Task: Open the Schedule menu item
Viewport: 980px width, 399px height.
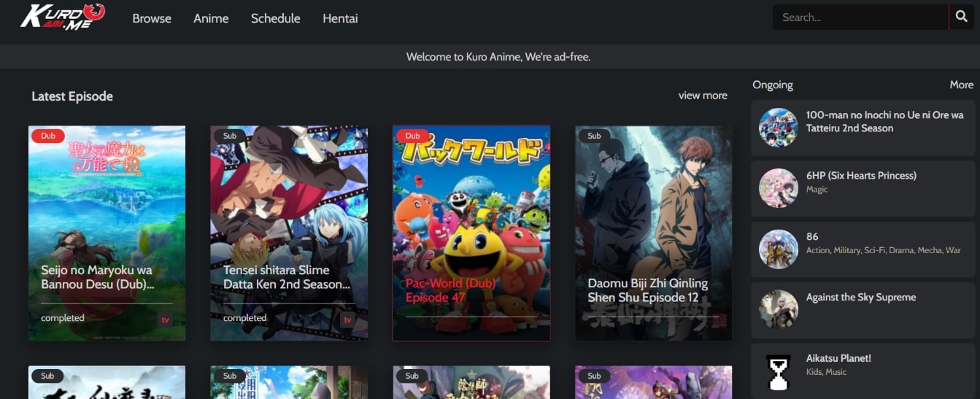Action: coord(276,18)
